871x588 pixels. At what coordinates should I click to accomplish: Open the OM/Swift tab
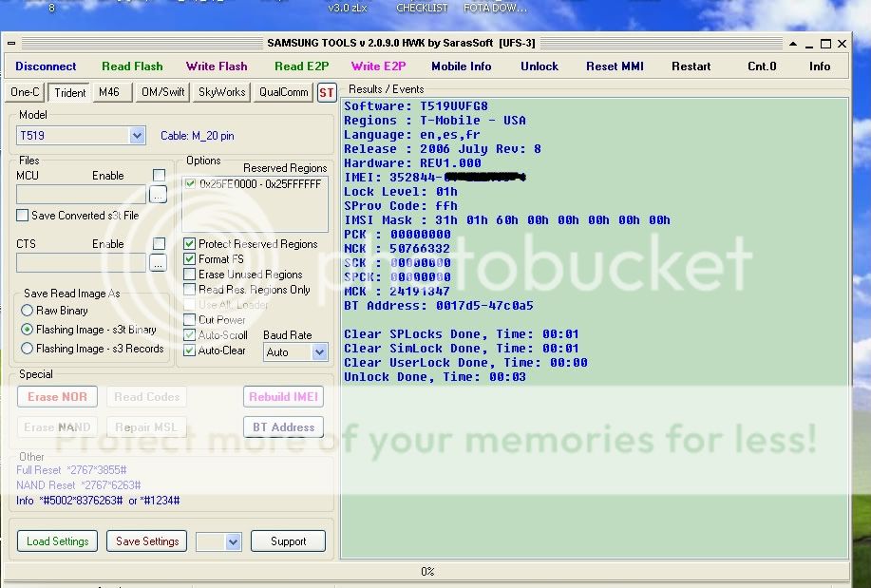click(162, 92)
